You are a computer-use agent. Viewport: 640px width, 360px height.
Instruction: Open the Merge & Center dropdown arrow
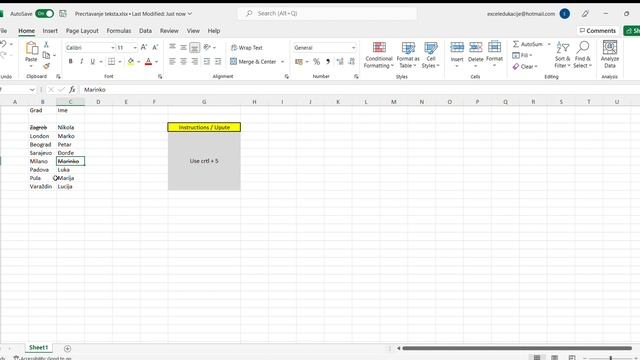click(x=282, y=62)
